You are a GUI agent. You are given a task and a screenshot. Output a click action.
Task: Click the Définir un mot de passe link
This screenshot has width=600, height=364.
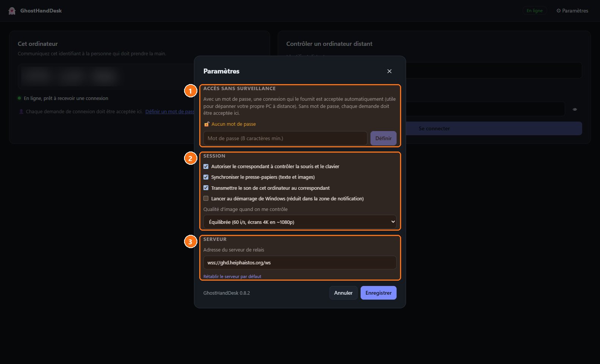coord(170,112)
